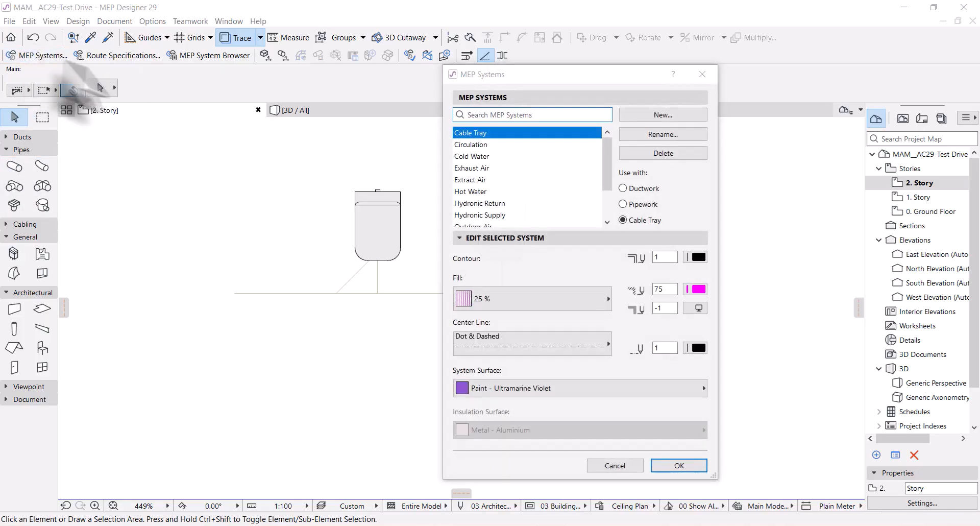The image size is (980, 526).
Task: Click red delete X icon in Navigator
Action: click(x=914, y=455)
